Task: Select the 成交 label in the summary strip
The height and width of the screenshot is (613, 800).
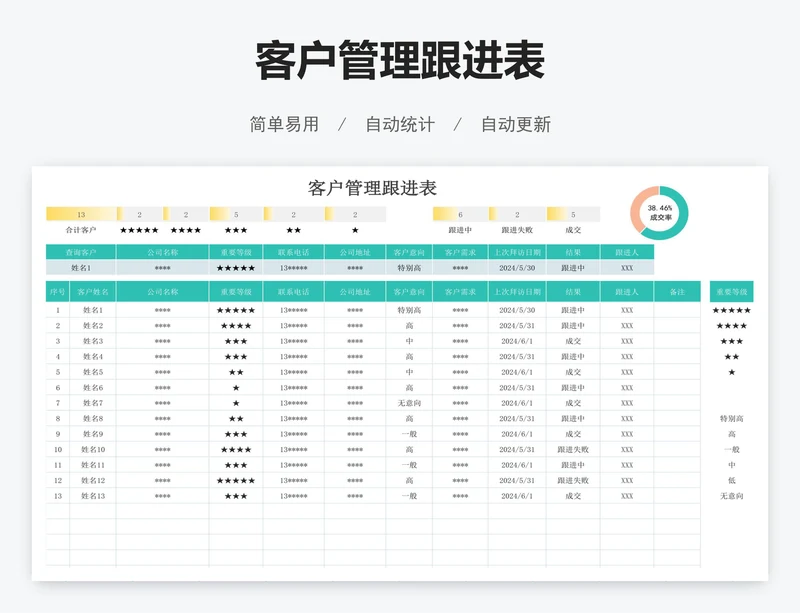Action: 573,230
